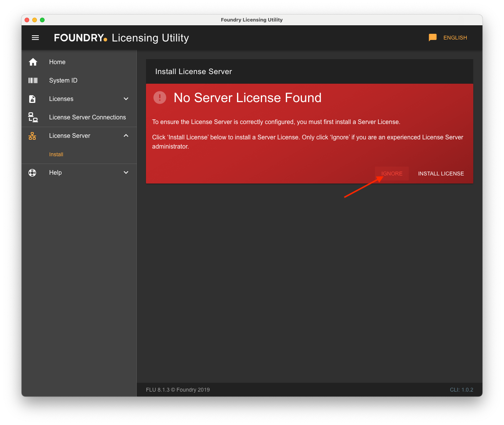Image resolution: width=504 pixels, height=425 pixels.
Task: Select Home from the sidebar navigation
Action: [x=57, y=62]
